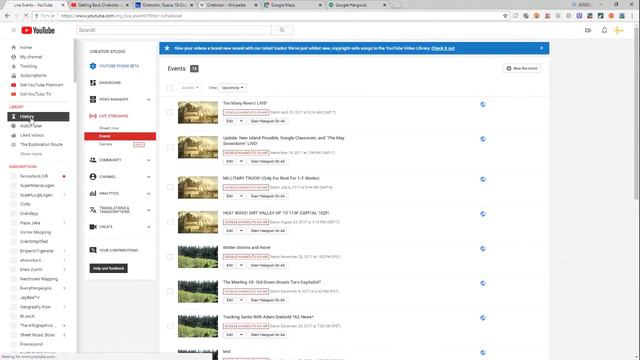
Task: Open the View Upcoming dropdown
Action: [x=233, y=88]
